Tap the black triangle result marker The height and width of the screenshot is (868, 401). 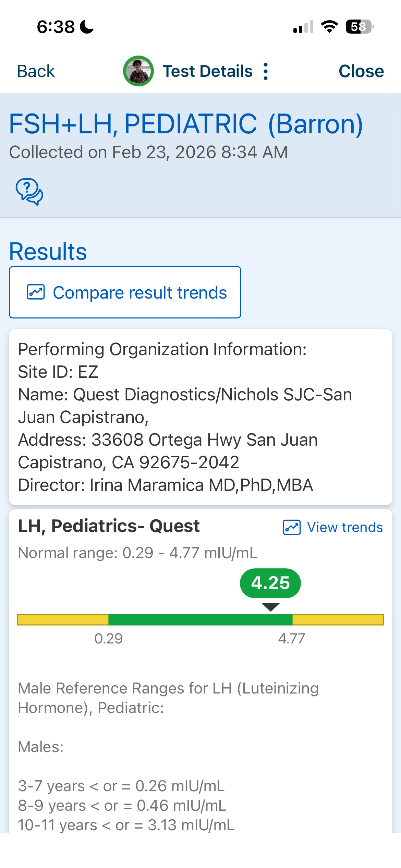[270, 607]
